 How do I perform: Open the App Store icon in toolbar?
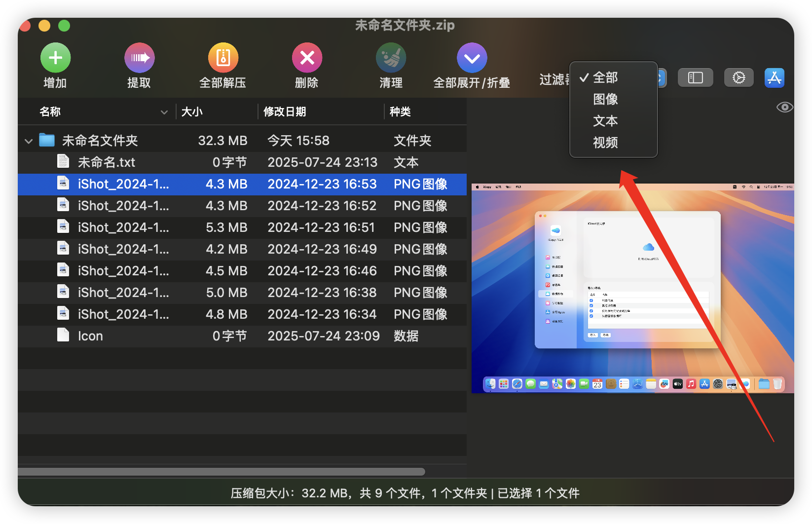coord(774,77)
